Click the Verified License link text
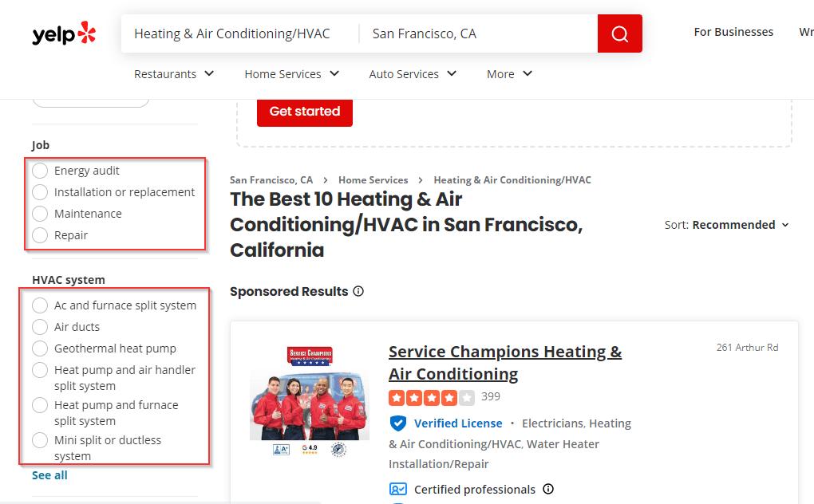This screenshot has height=504, width=814. [458, 423]
